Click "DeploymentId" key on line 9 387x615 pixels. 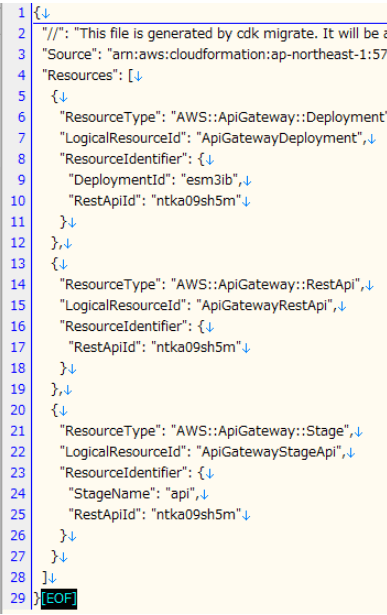click(x=120, y=180)
